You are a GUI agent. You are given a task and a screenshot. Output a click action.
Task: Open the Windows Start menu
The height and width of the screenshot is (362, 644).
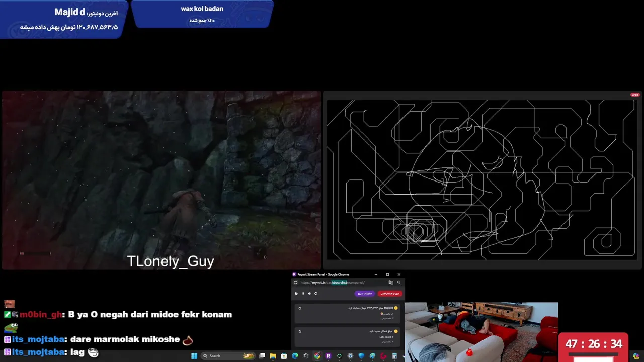click(194, 356)
